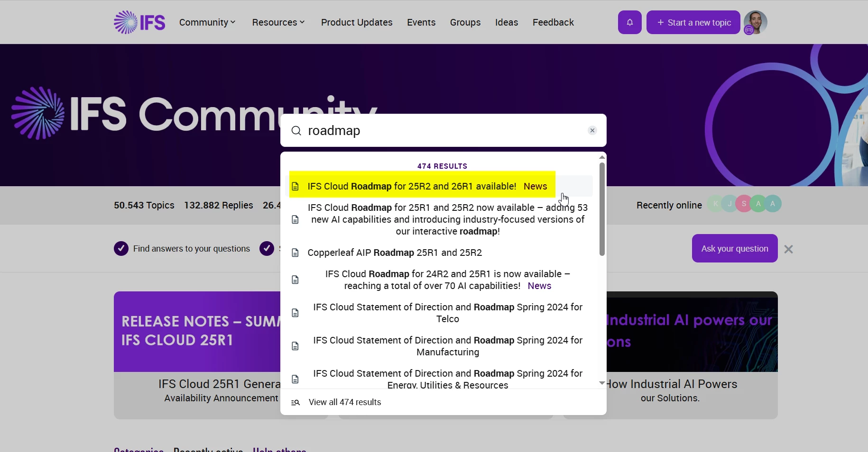Open the Groups page
The image size is (868, 452).
pyautogui.click(x=465, y=22)
